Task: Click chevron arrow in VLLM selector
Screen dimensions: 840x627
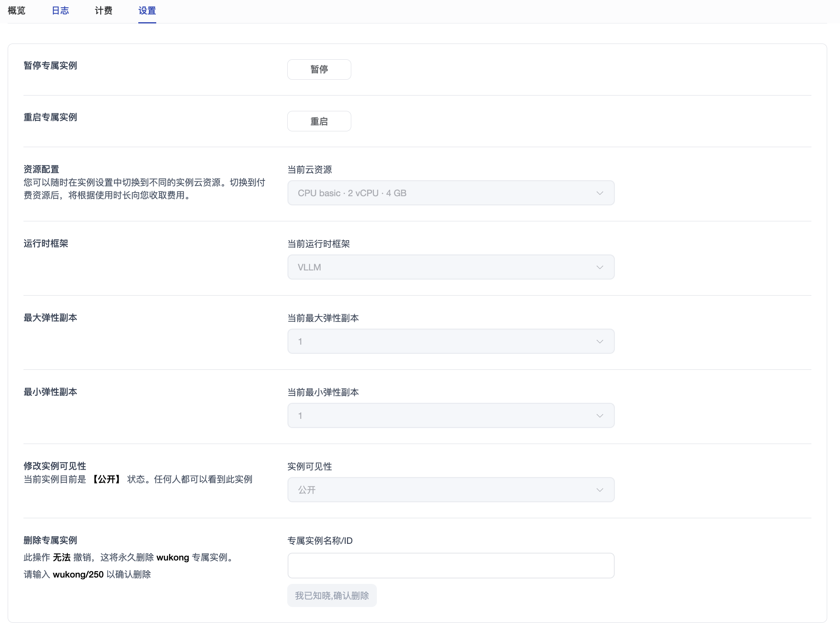Action: tap(600, 267)
